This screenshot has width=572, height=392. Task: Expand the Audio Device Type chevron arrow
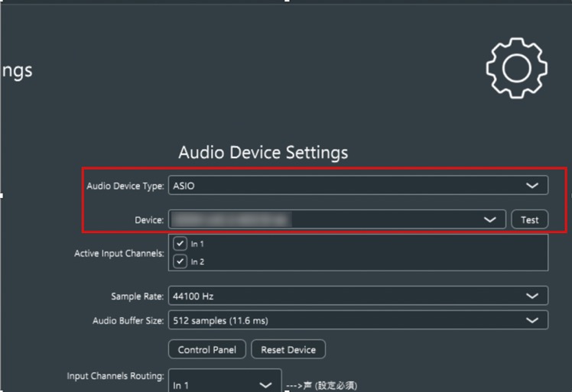(x=532, y=186)
